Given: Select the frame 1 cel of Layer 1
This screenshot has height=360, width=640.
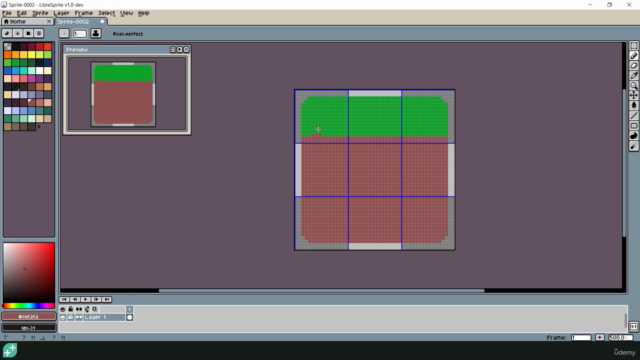Looking at the screenshot, I should 129,317.
